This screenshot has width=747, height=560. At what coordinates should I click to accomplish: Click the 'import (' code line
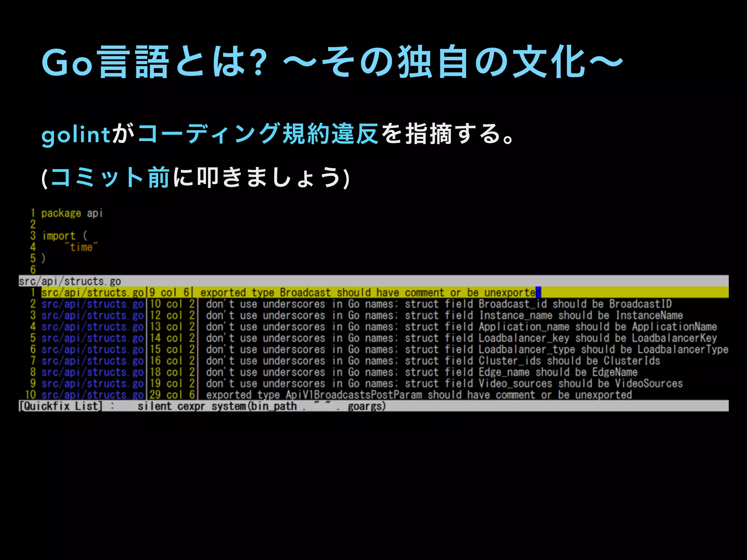pyautogui.click(x=65, y=236)
